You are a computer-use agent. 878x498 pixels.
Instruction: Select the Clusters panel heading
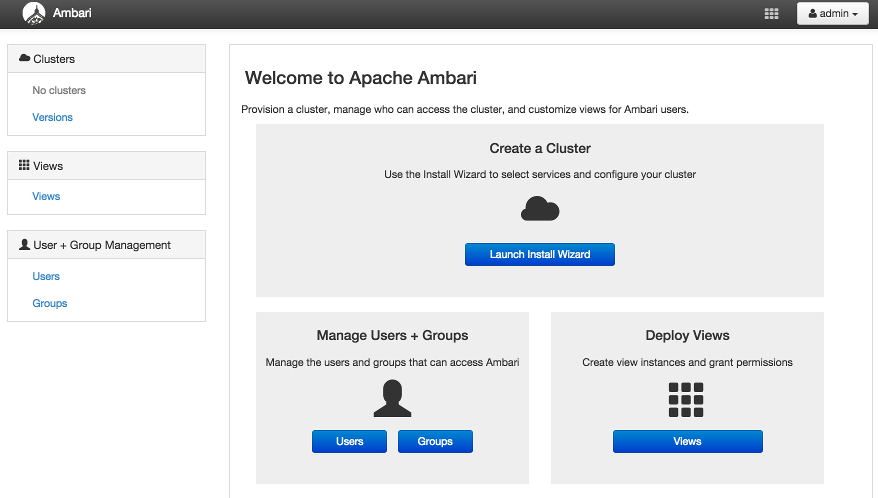[54, 59]
